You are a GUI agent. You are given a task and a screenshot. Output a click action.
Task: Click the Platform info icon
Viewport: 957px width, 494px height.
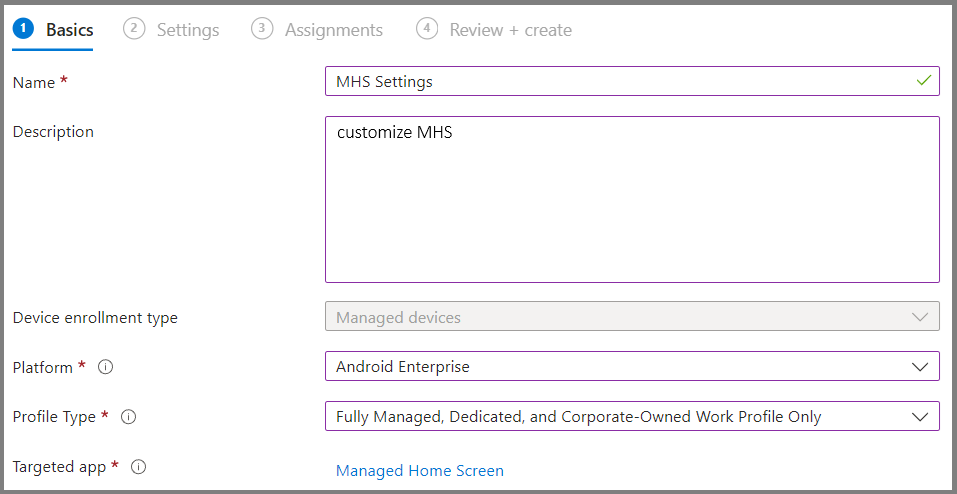[106, 367]
